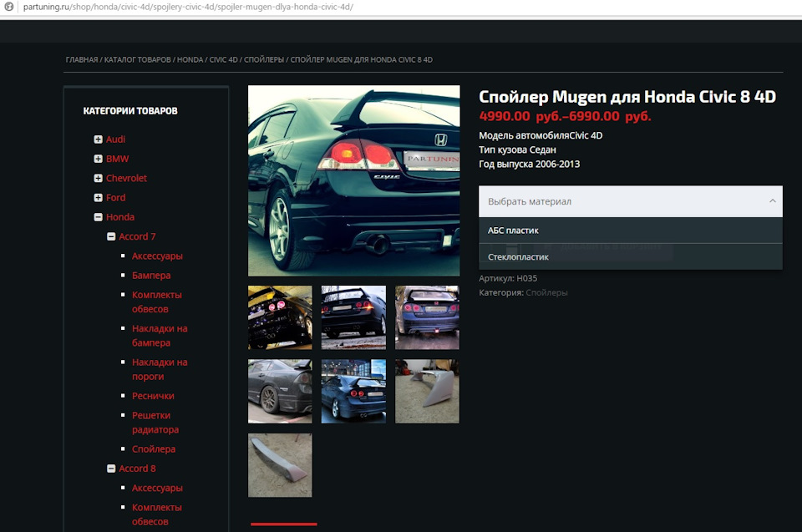Viewport: 802px width, 532px height.
Task: Open the Accord 7 subcategory
Action: (137, 236)
